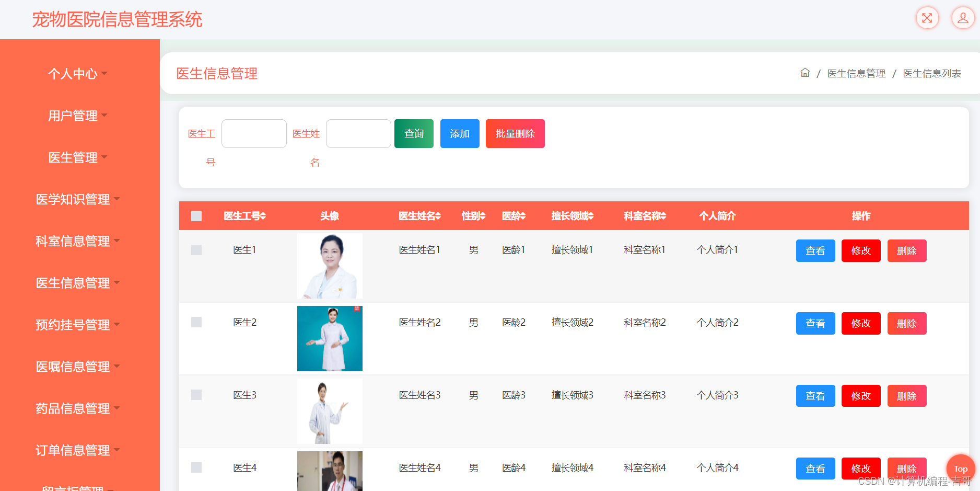Open the 订单信息管理 sidebar menu

coord(78,450)
